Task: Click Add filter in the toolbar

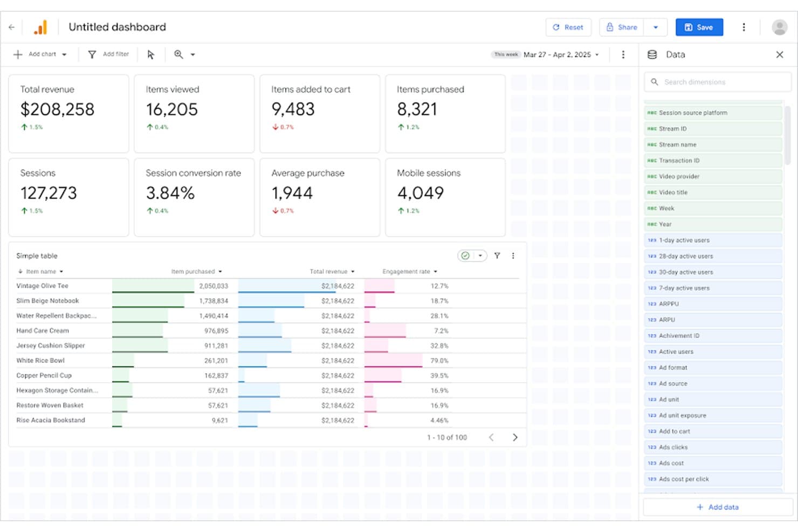Action: pos(108,54)
